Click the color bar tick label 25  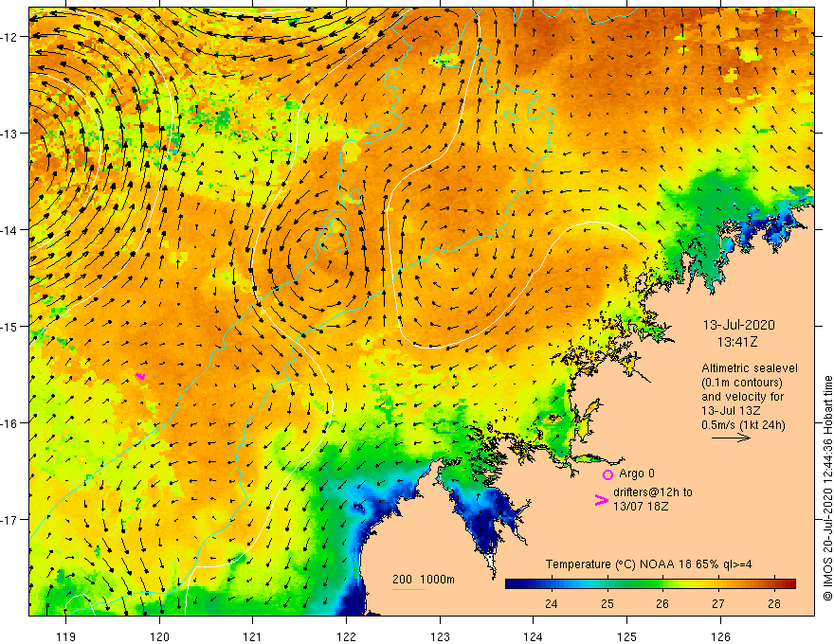click(x=607, y=603)
